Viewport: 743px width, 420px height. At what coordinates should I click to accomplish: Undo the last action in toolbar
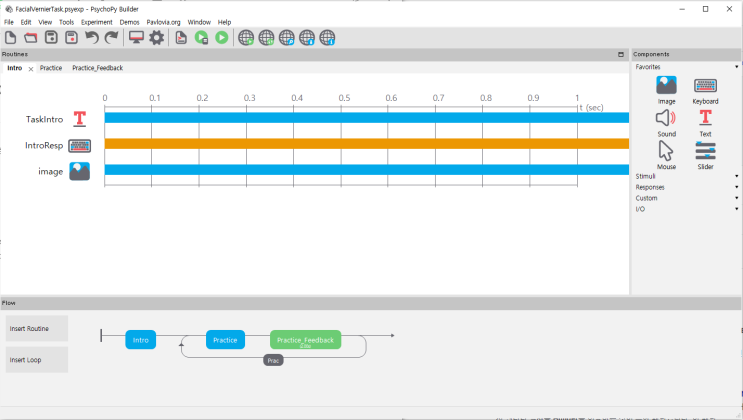pos(91,37)
